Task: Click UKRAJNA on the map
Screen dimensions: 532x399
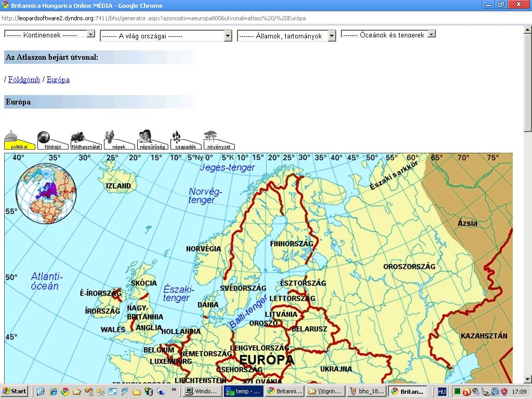Action: point(336,369)
